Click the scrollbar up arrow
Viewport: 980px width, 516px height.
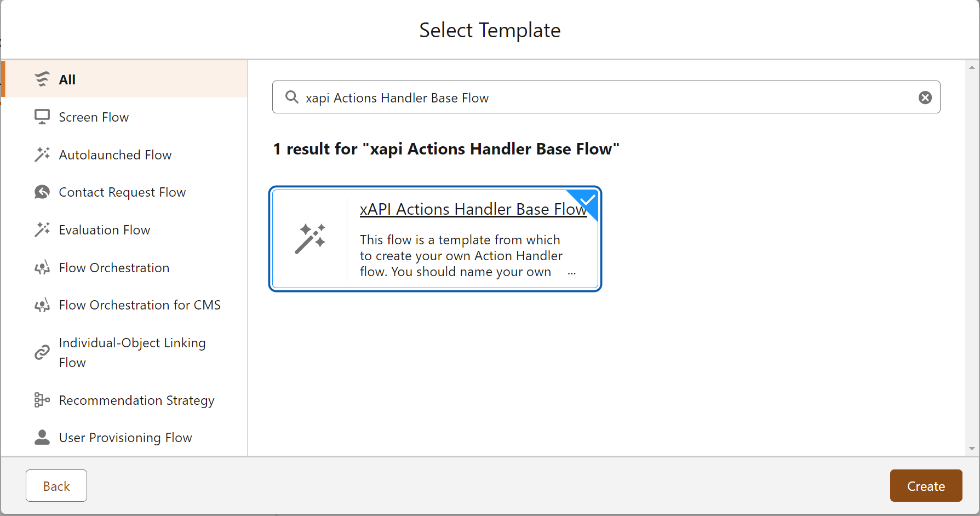click(x=972, y=68)
